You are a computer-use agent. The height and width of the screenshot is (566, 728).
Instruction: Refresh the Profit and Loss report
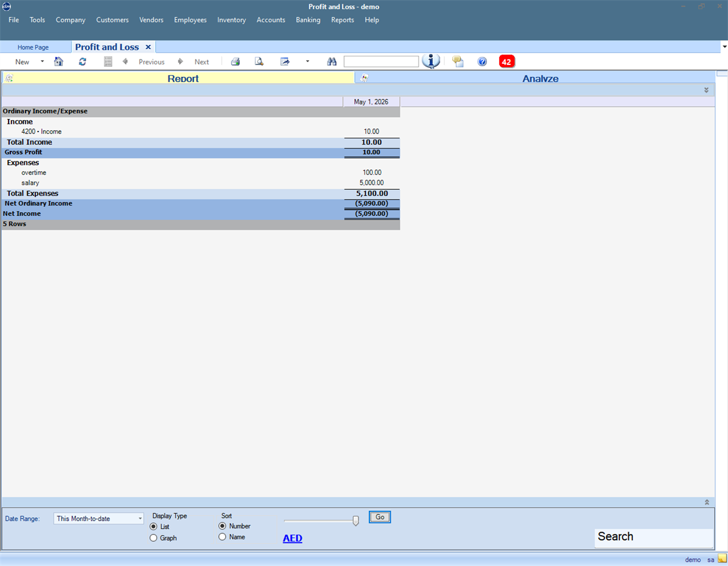pos(83,61)
